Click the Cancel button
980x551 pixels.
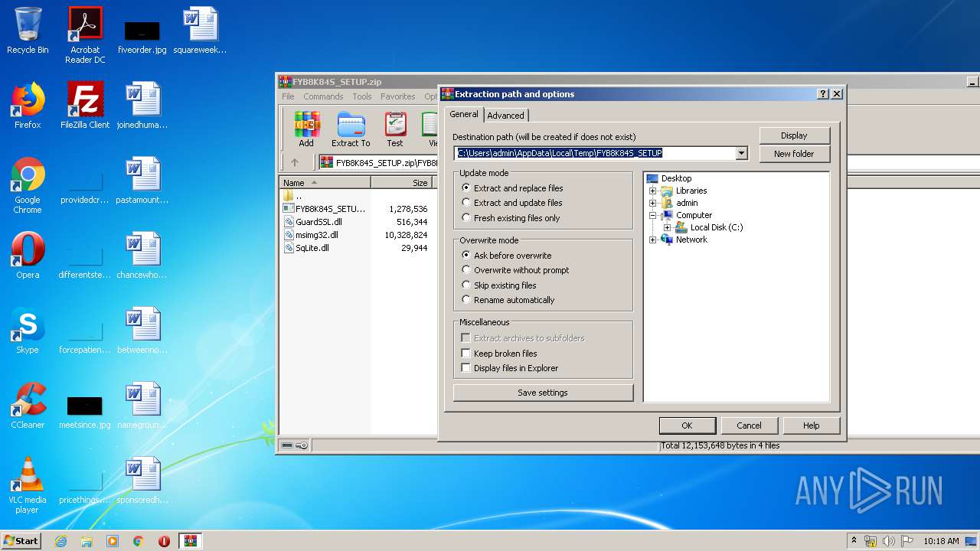point(749,425)
